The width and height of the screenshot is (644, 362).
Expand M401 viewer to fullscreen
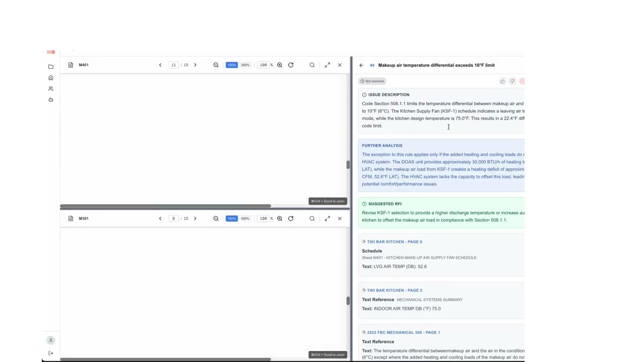point(328,65)
